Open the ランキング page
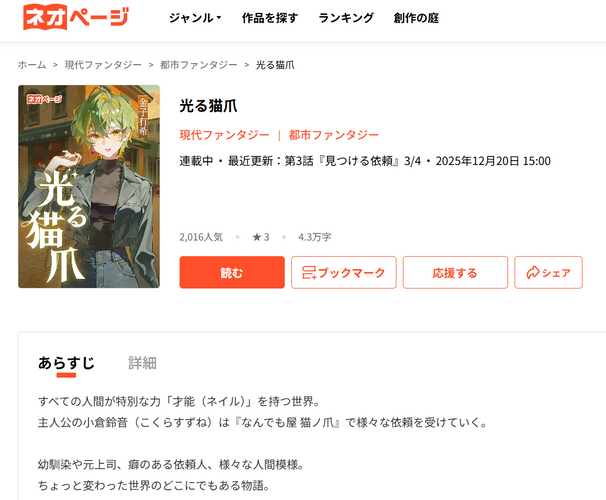 [x=346, y=18]
